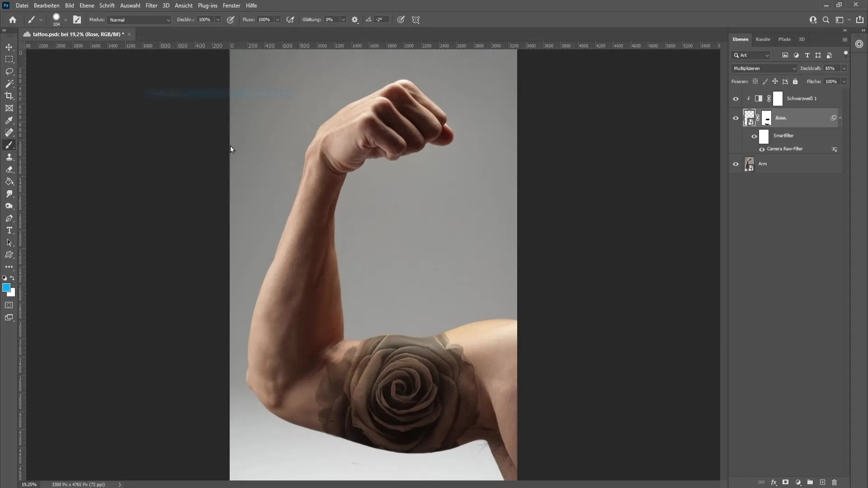This screenshot has height=488, width=868.
Task: Open the Filter menu
Action: pos(151,5)
